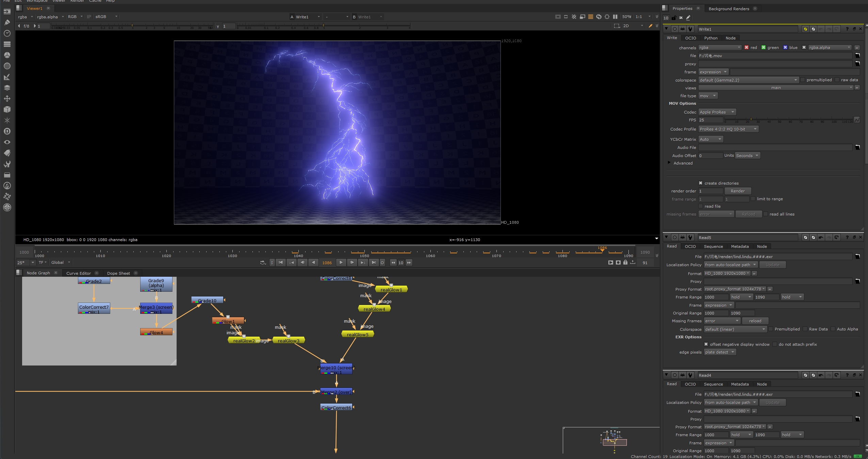This screenshot has height=459, width=868.
Task: Open the ToolSets (wrench) menu
Action: (x=7, y=164)
